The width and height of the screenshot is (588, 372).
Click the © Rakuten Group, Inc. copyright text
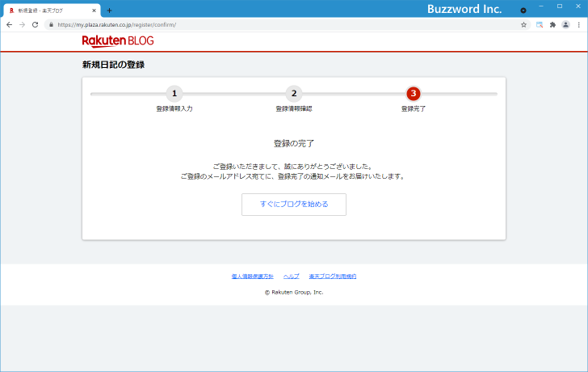tap(294, 293)
